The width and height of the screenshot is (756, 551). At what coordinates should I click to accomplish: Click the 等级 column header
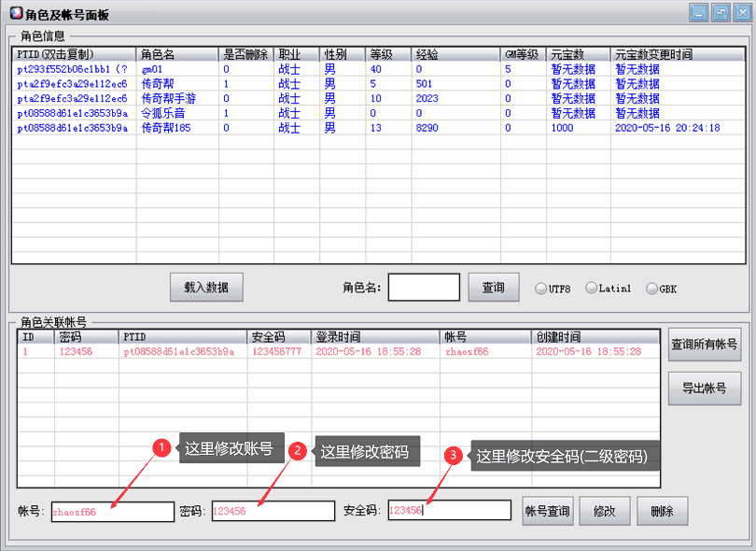pyautogui.click(x=388, y=54)
